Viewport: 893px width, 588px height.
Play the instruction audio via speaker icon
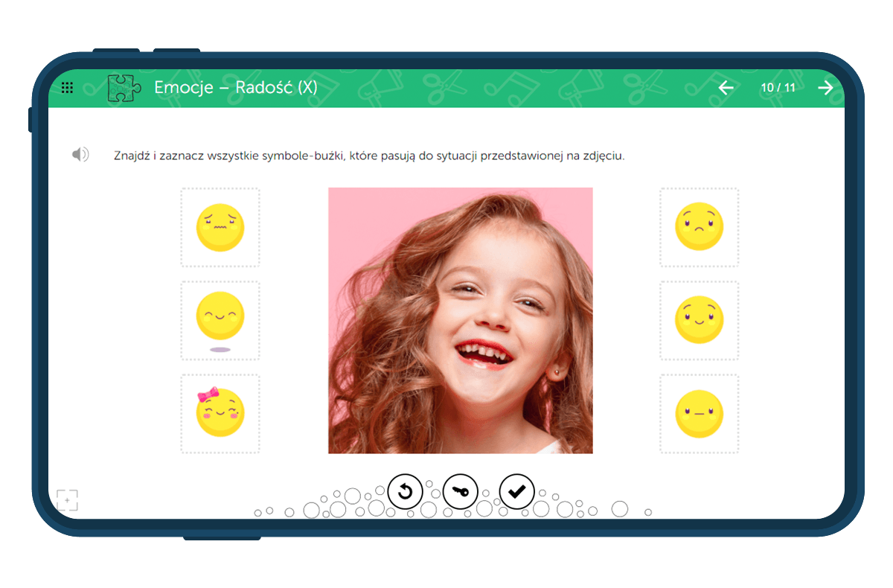80,155
